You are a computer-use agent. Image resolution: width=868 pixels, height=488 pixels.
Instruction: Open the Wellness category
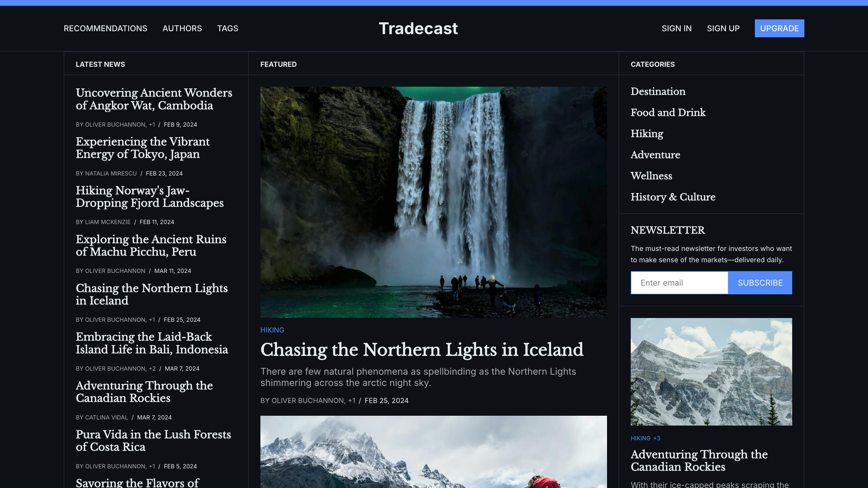coord(651,176)
